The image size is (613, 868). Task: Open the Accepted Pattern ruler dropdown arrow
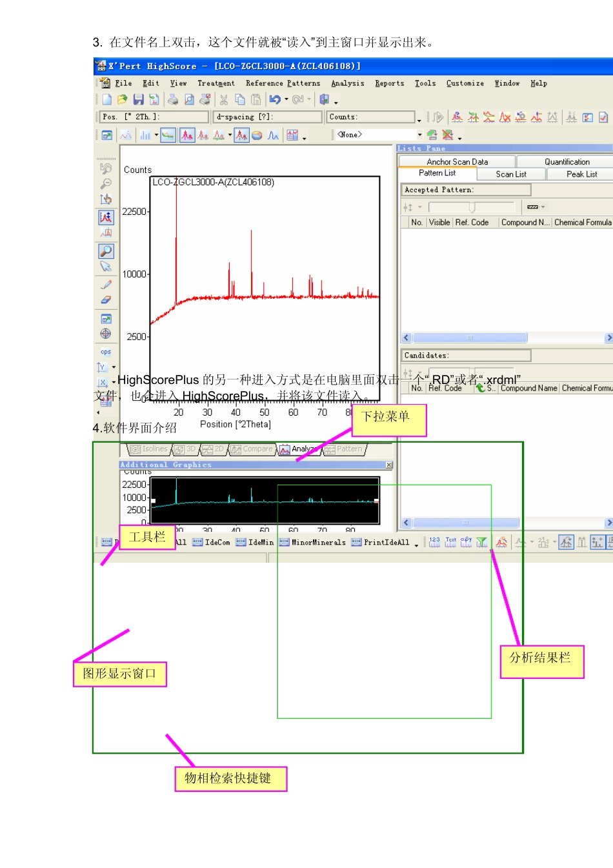(543, 207)
